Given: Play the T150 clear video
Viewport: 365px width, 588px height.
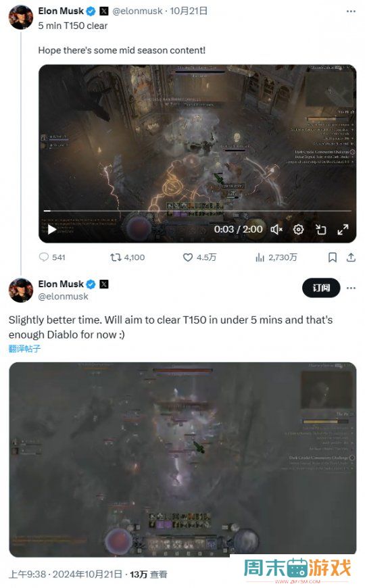Looking at the screenshot, I should 52,229.
